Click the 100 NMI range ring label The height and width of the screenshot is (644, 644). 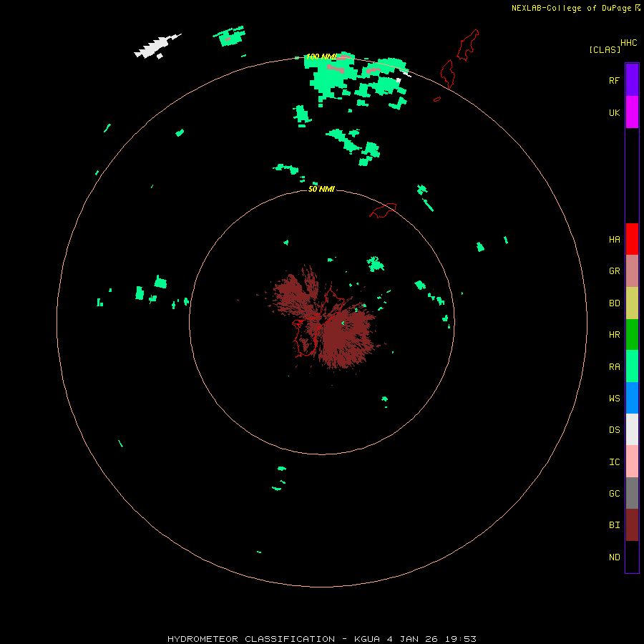[x=321, y=57]
